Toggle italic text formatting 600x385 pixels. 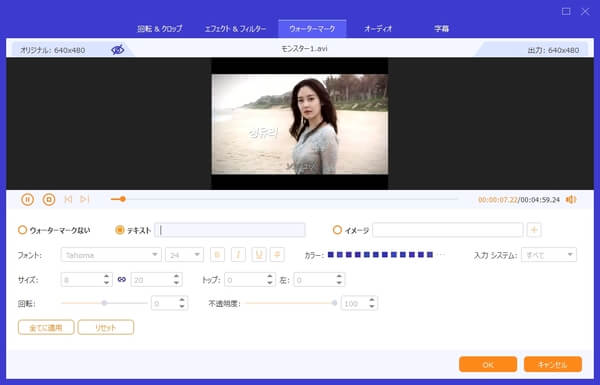point(238,254)
